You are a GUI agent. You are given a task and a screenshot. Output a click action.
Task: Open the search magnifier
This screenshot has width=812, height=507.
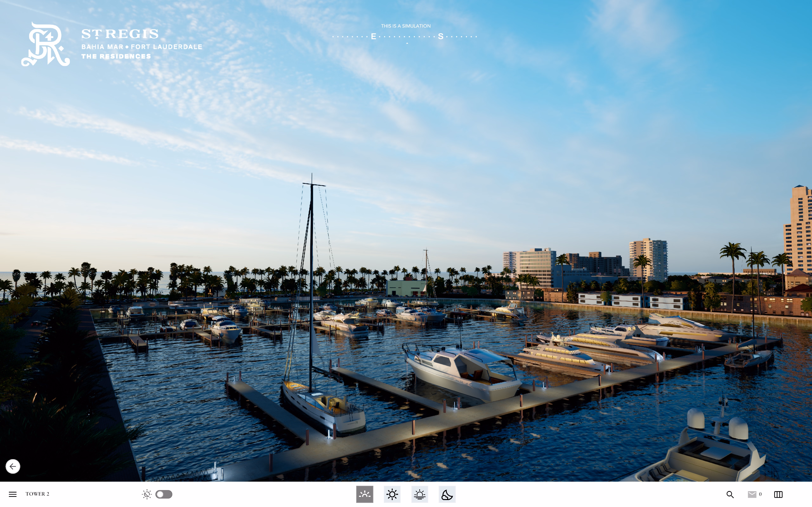coord(730,494)
